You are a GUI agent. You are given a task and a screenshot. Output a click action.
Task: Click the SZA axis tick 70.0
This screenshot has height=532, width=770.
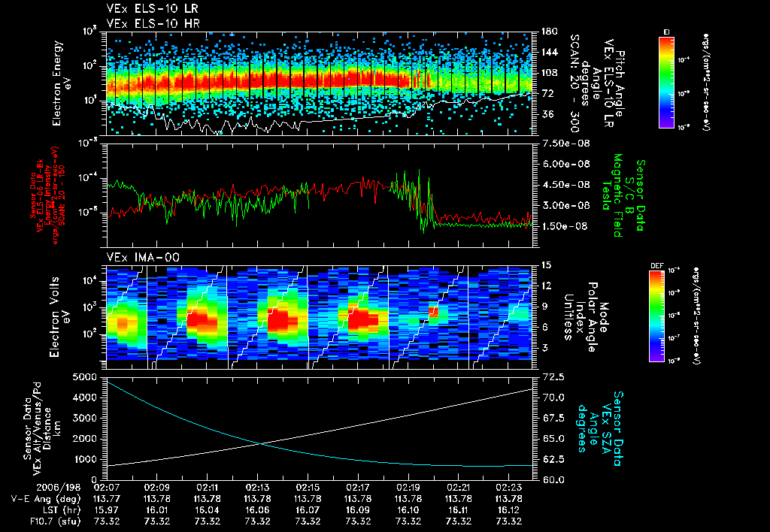click(x=553, y=397)
